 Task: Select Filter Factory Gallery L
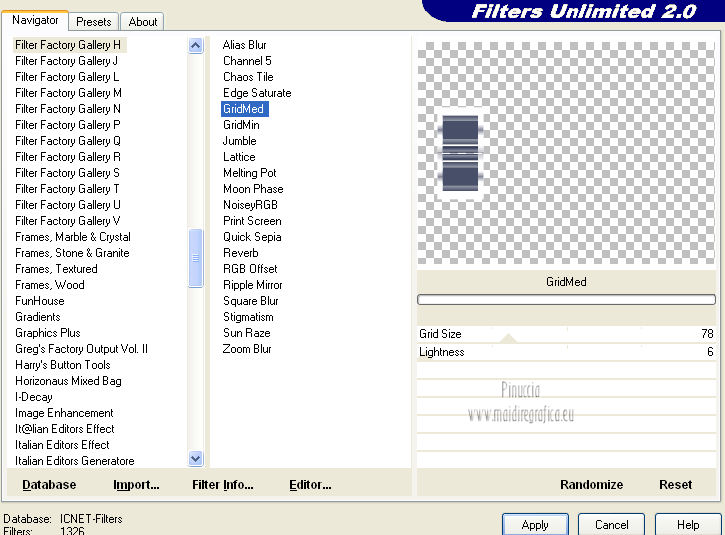pyautogui.click(x=67, y=77)
